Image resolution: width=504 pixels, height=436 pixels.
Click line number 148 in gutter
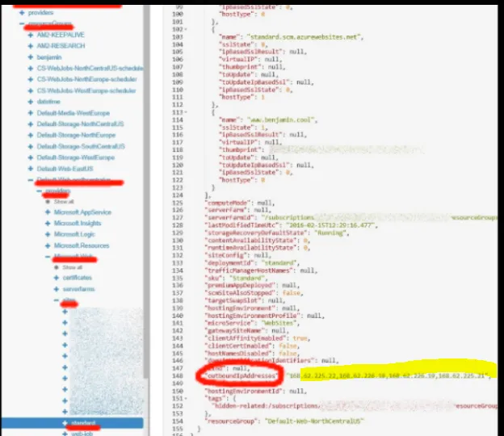[178, 376]
